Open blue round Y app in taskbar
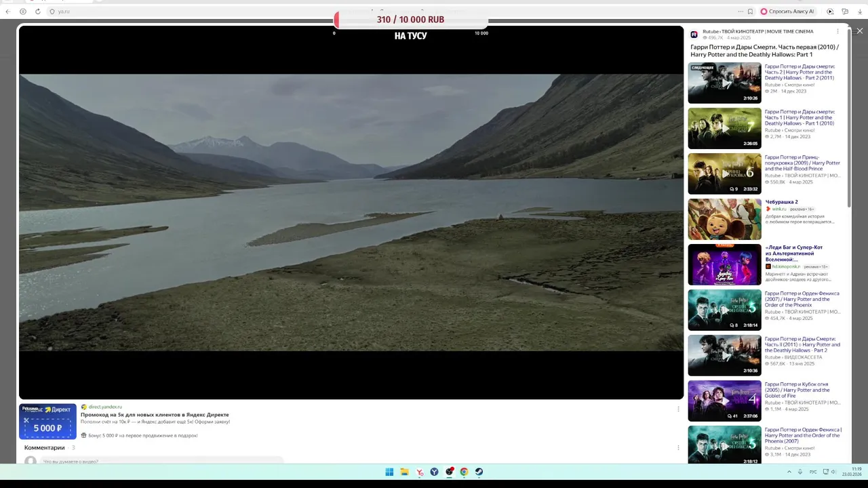The width and height of the screenshot is (868, 488). coord(434,472)
